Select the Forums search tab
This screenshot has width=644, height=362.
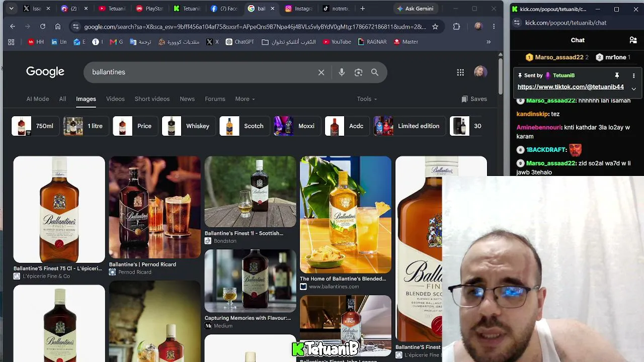pyautogui.click(x=215, y=99)
